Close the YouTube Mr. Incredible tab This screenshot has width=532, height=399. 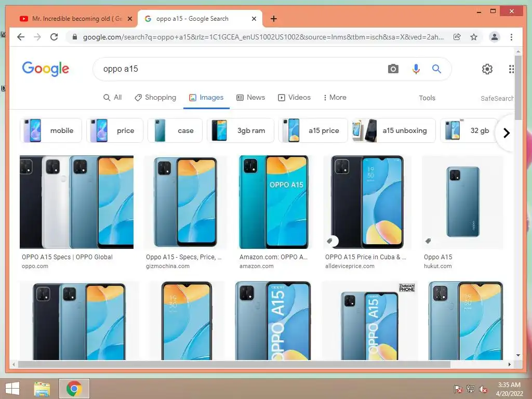[129, 19]
